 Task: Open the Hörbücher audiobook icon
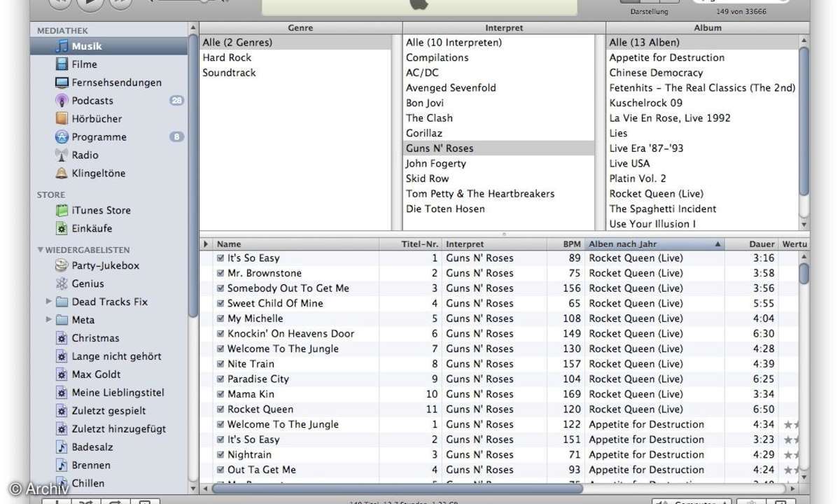coord(62,119)
